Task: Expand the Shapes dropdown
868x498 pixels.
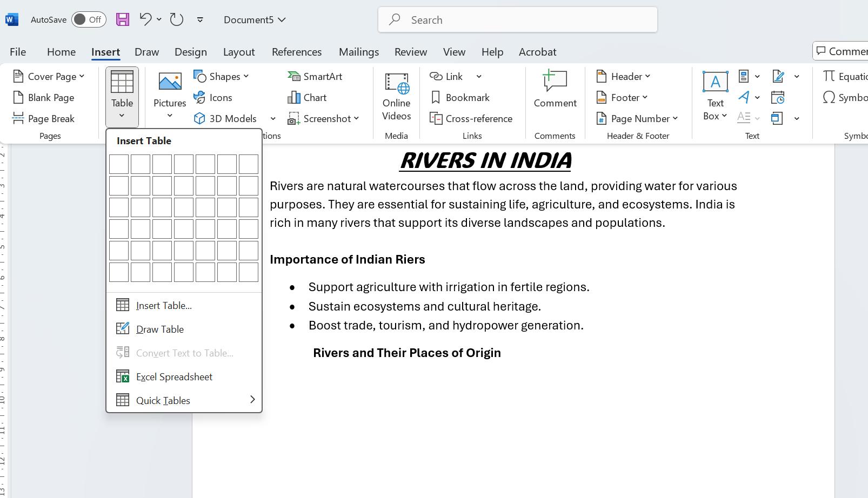Action: [222, 77]
